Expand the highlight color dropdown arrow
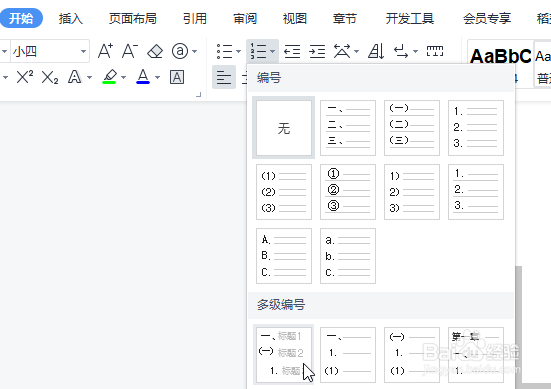The width and height of the screenshot is (551, 389). pyautogui.click(x=123, y=77)
